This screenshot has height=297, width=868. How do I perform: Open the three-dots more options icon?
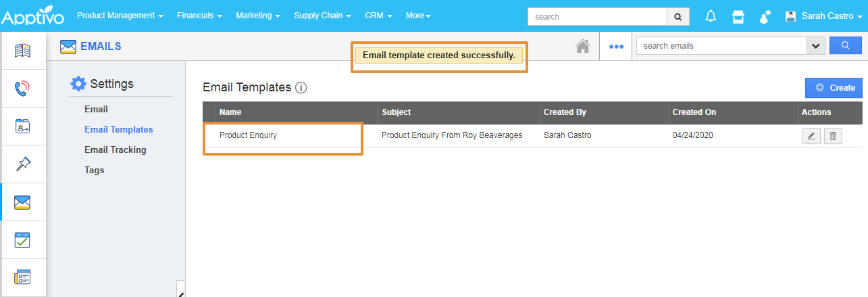coord(615,47)
